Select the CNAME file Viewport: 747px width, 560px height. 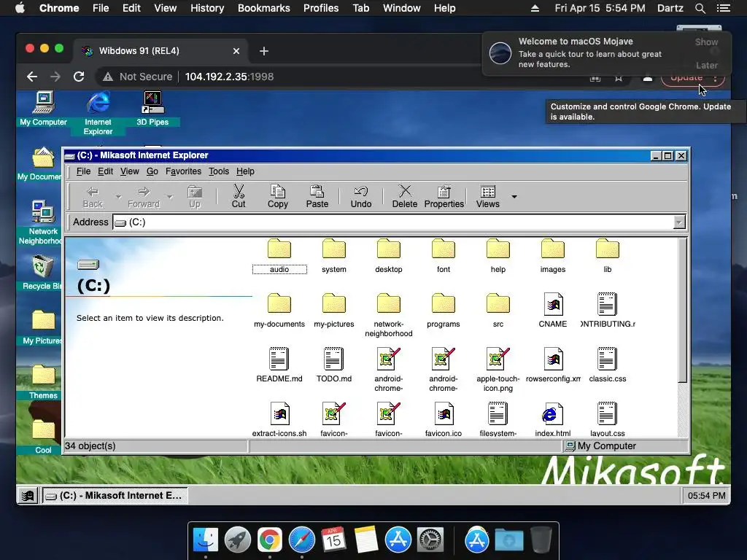(553, 311)
